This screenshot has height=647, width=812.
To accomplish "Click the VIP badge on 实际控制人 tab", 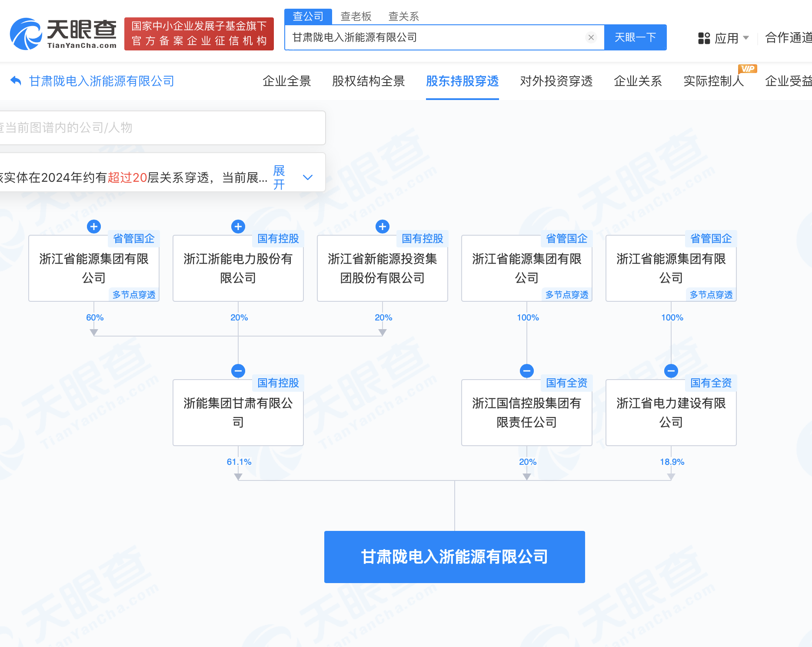I will pos(747,68).
